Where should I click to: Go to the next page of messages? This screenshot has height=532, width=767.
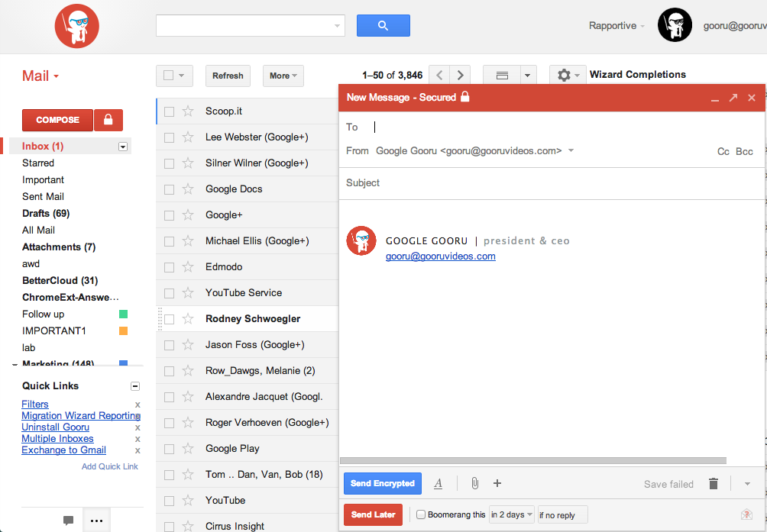coord(460,76)
